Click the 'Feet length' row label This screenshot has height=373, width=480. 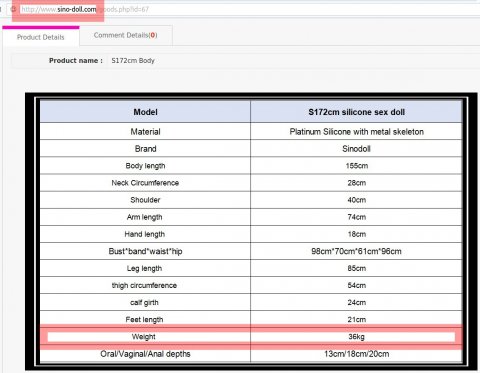[x=144, y=320]
